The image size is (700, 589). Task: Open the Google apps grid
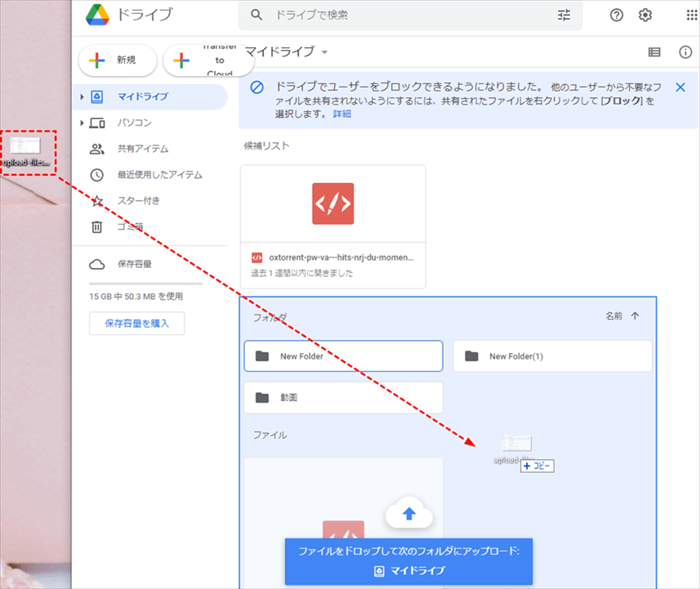point(692,16)
